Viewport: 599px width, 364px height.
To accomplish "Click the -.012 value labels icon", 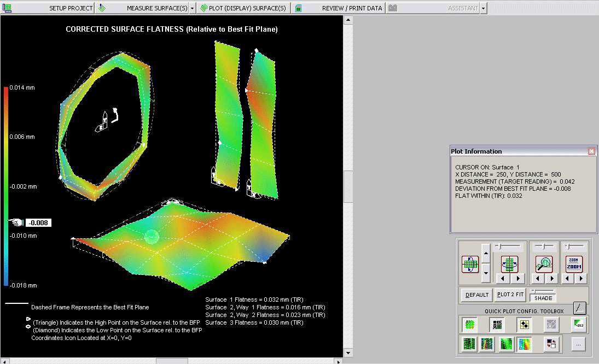I will pos(579,325).
